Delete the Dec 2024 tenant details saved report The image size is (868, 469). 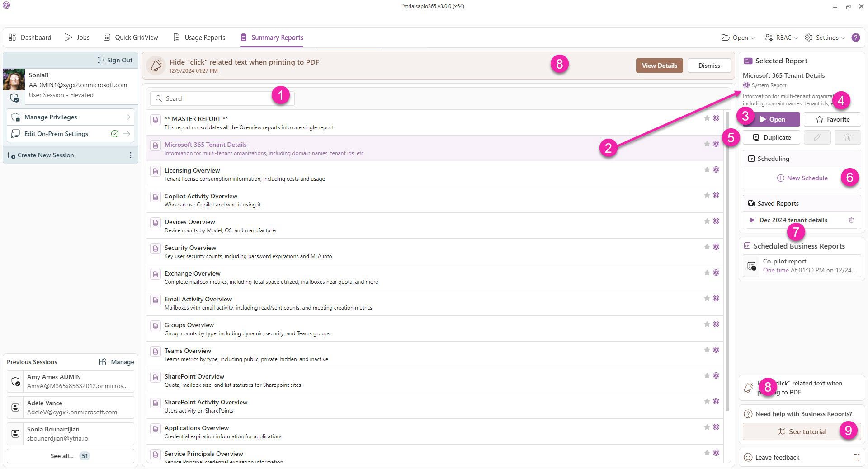tap(851, 220)
